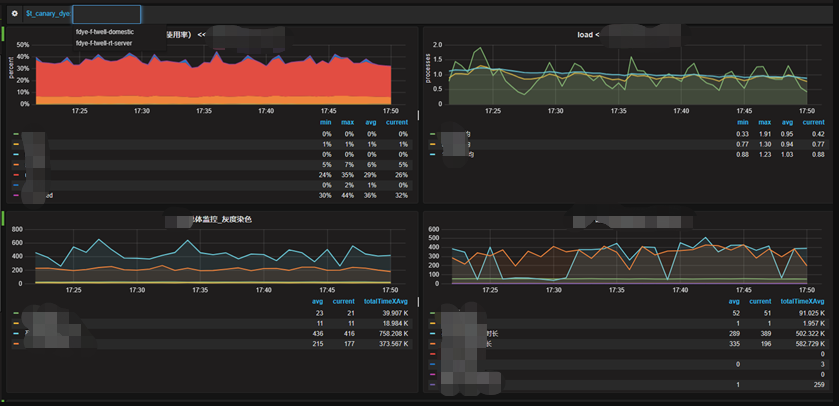The image size is (839, 406).
Task: Sort 灰度染色 panel legend by current header
Action: tap(344, 301)
